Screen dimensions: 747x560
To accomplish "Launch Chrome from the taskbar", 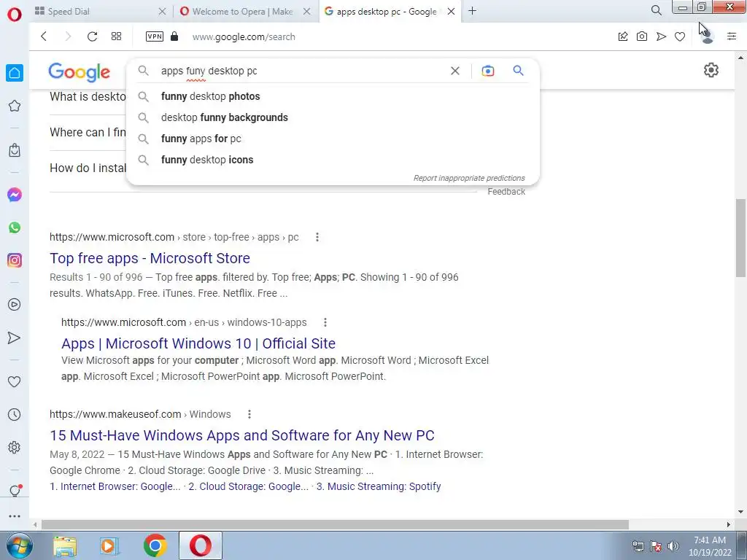I will point(155,545).
